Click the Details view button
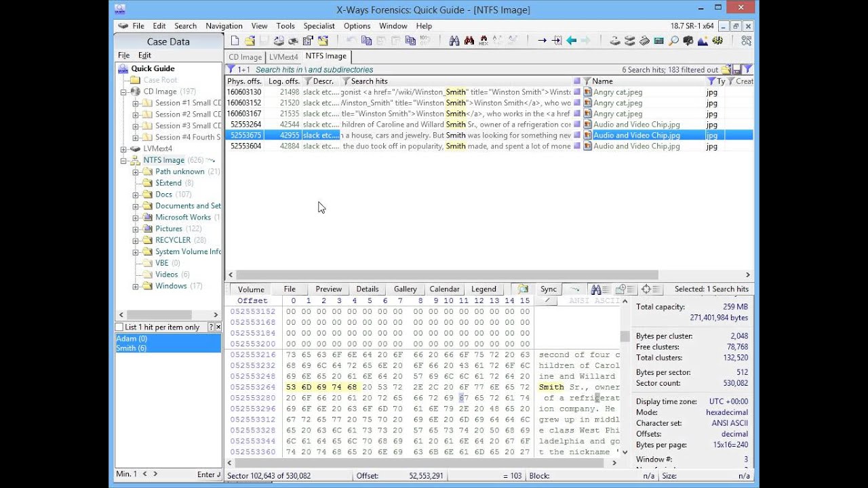 367,289
